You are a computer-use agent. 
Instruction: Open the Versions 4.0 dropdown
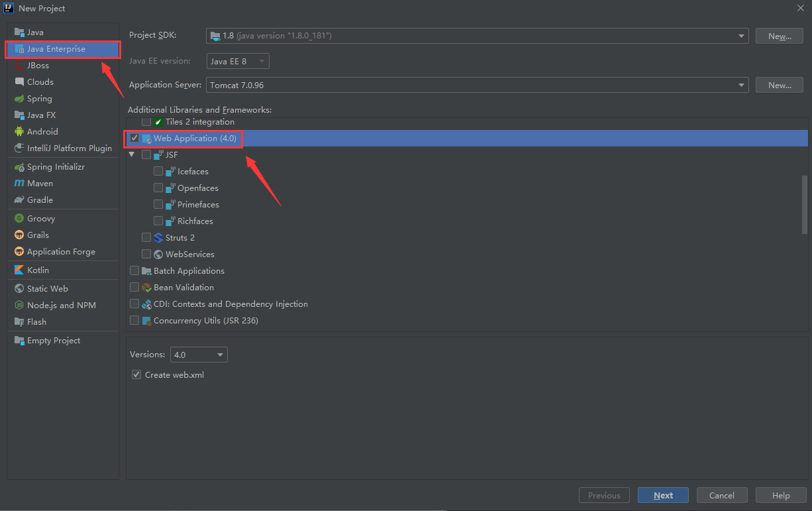pos(199,355)
